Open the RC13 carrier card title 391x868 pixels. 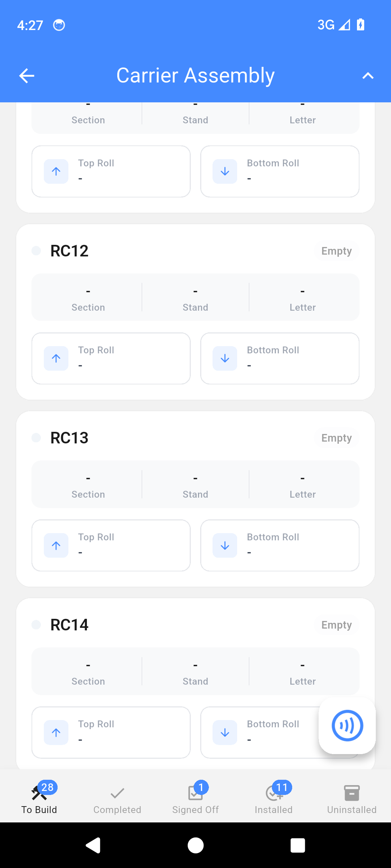[70, 438]
